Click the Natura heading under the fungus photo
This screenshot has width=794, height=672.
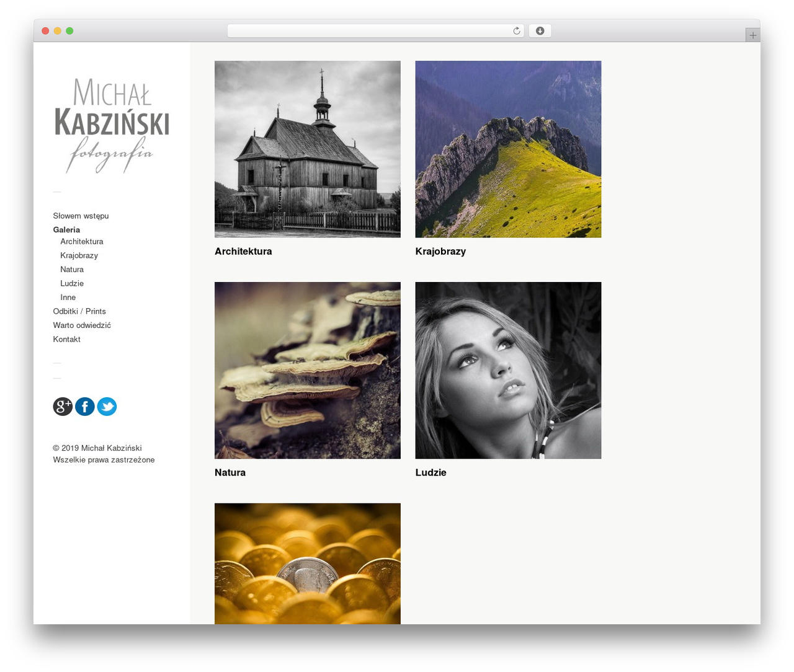click(230, 472)
